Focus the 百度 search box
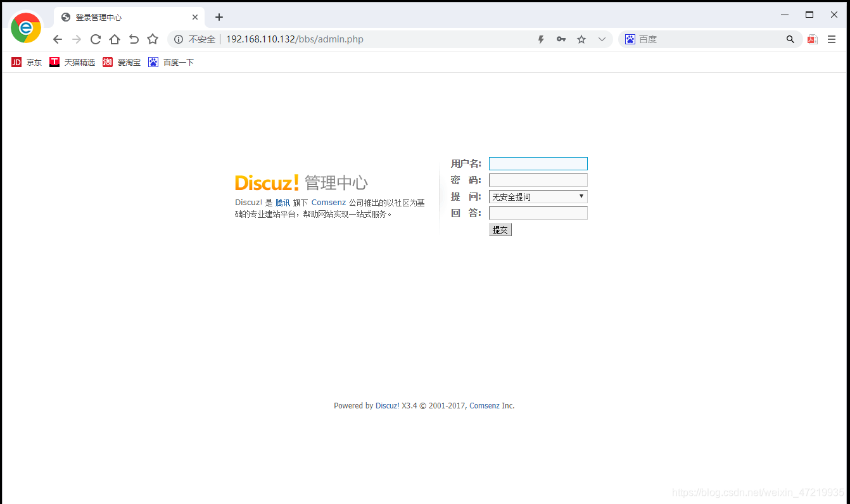This screenshot has height=504, width=850. click(709, 39)
